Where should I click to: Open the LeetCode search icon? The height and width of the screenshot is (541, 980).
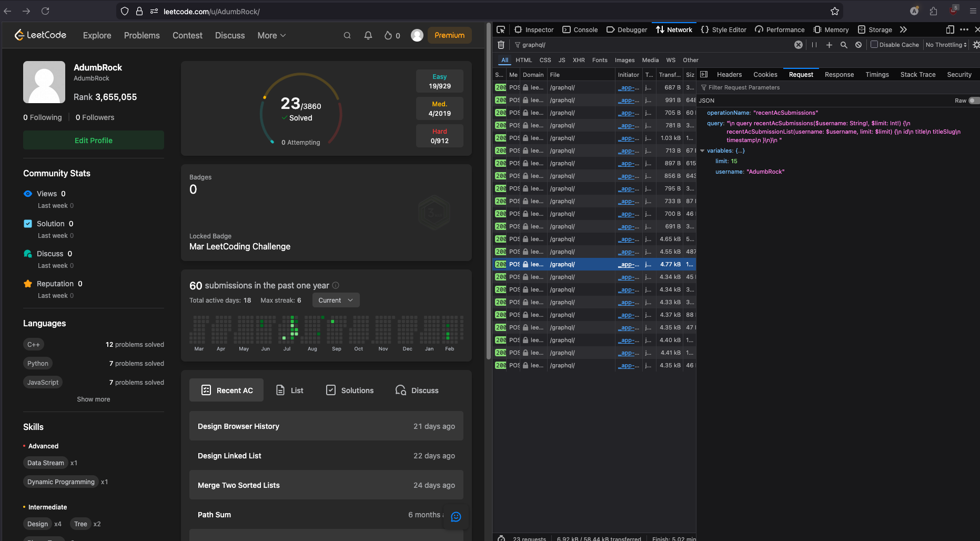(347, 35)
